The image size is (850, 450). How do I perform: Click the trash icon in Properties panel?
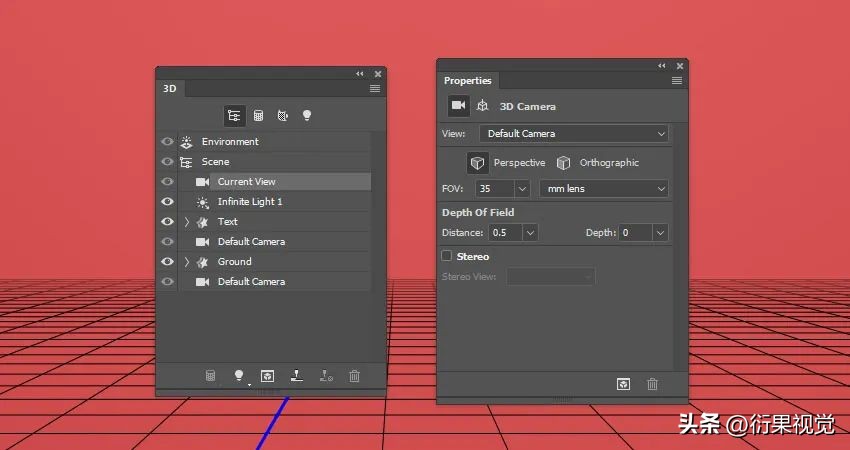(x=652, y=384)
